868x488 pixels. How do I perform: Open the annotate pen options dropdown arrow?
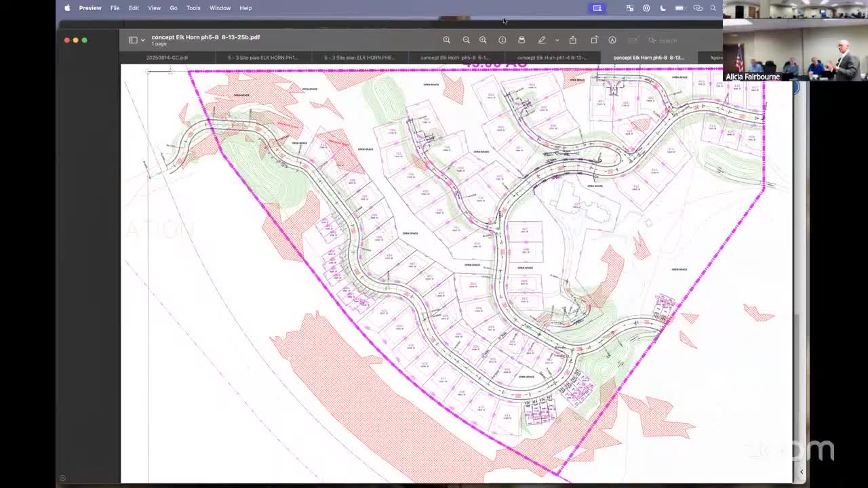pyautogui.click(x=557, y=40)
